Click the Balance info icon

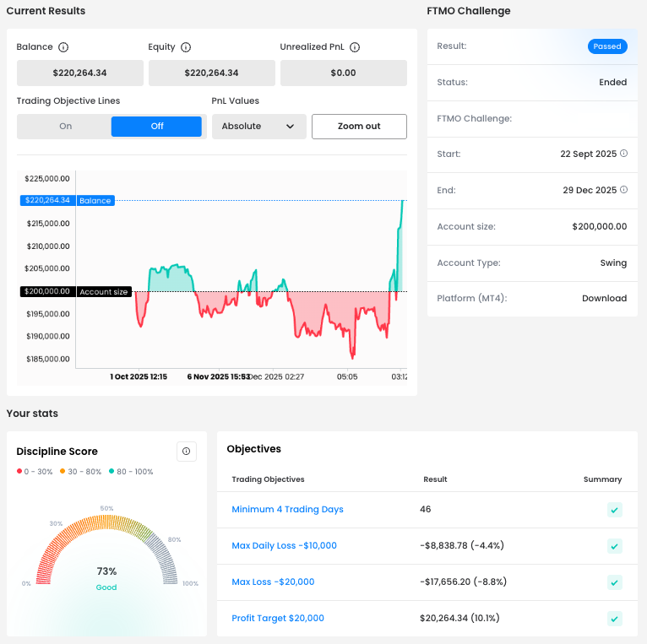[x=63, y=47]
